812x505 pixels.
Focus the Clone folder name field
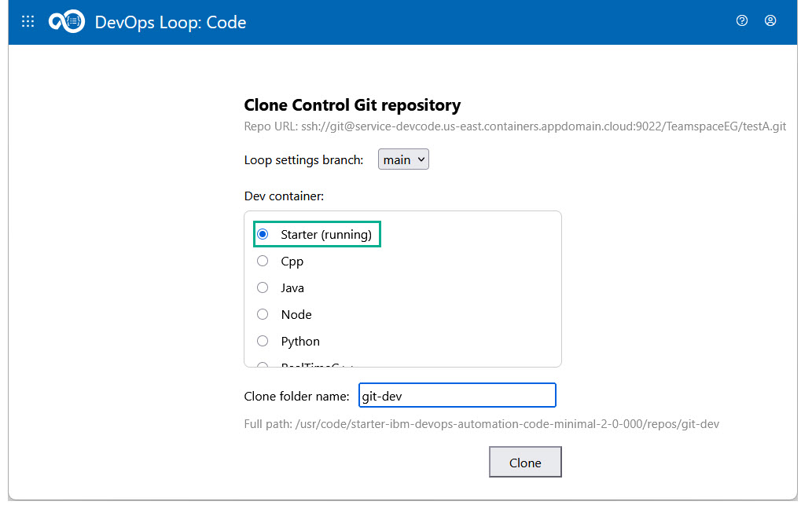coord(457,396)
